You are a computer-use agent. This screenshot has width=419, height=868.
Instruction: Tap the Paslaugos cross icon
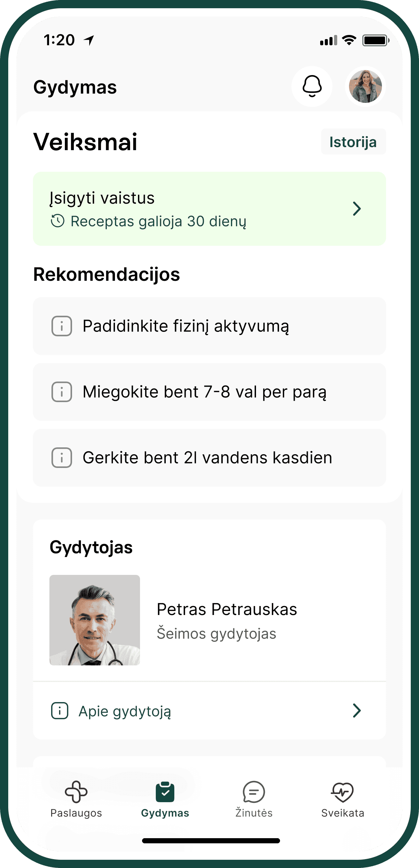click(x=76, y=792)
